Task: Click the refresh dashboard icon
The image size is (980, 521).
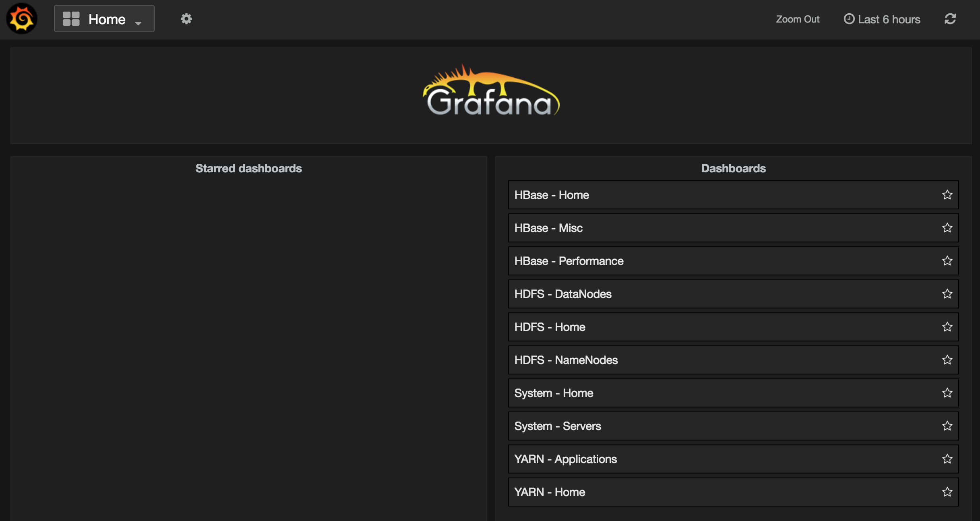Action: click(x=950, y=19)
